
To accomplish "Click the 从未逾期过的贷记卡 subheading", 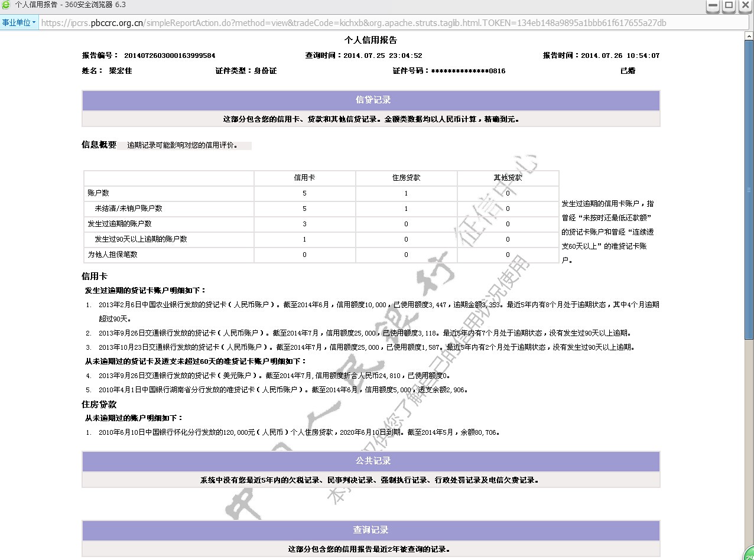I will (196, 362).
